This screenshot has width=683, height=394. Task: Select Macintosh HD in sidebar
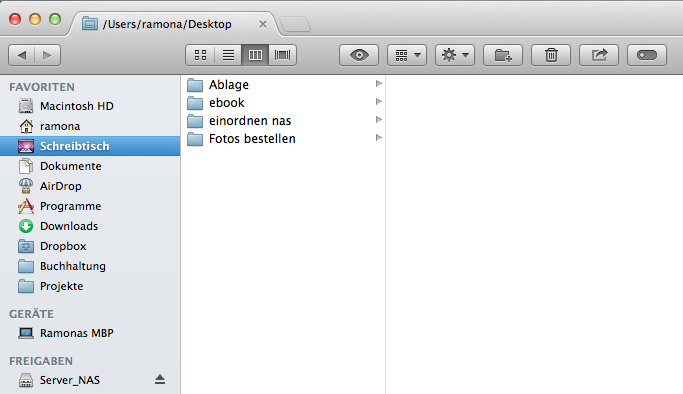(x=90, y=106)
